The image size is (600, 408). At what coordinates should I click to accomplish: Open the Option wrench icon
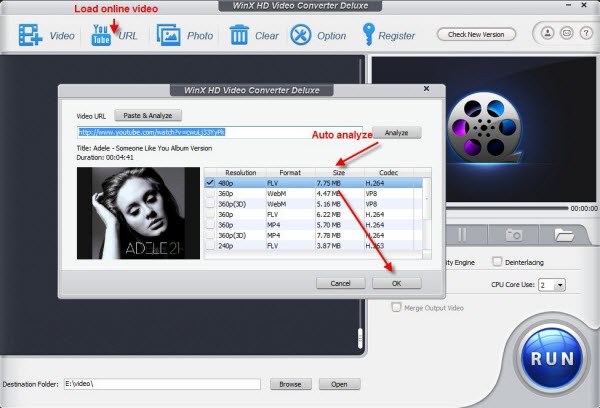coord(301,35)
